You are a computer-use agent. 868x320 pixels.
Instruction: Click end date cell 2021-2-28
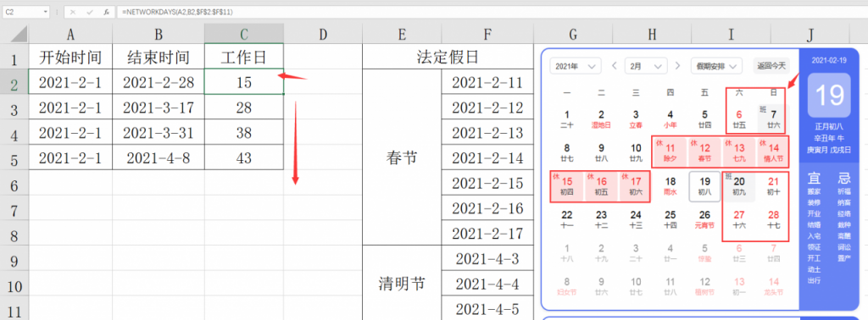(x=159, y=82)
